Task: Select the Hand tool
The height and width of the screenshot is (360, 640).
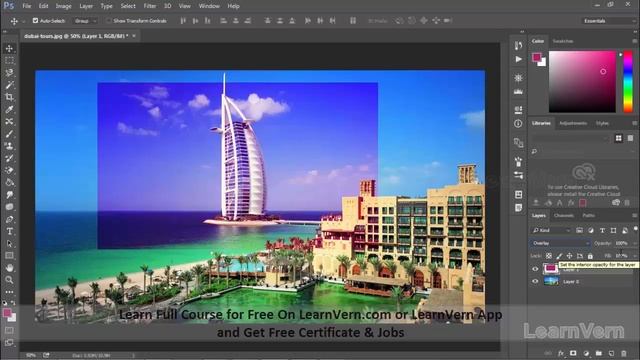Action: point(9,268)
